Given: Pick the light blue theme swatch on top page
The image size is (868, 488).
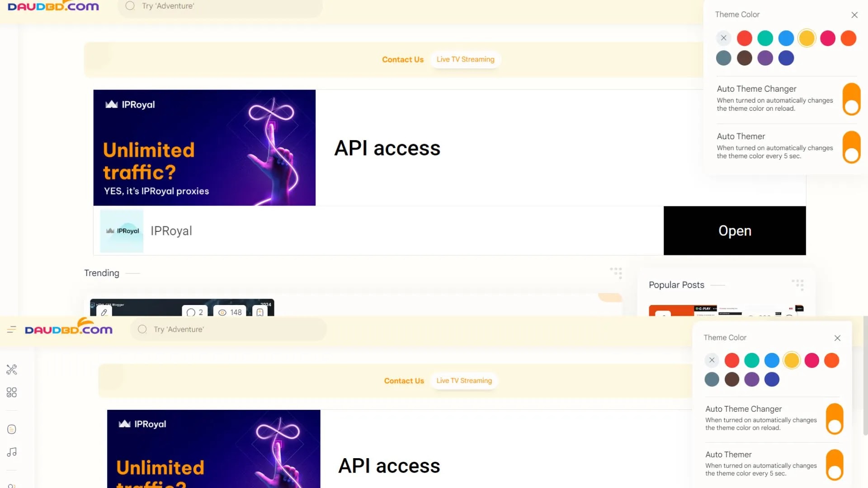Looking at the screenshot, I should (x=786, y=38).
